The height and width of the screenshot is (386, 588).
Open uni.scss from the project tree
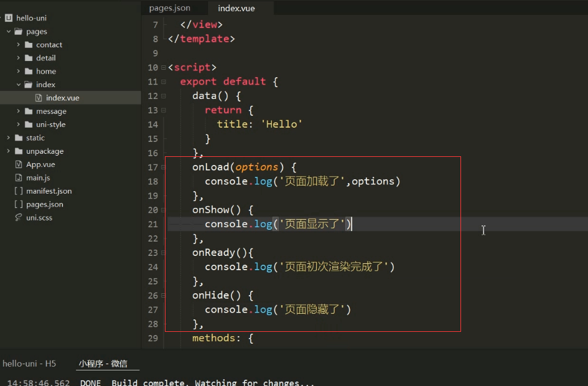coord(39,217)
